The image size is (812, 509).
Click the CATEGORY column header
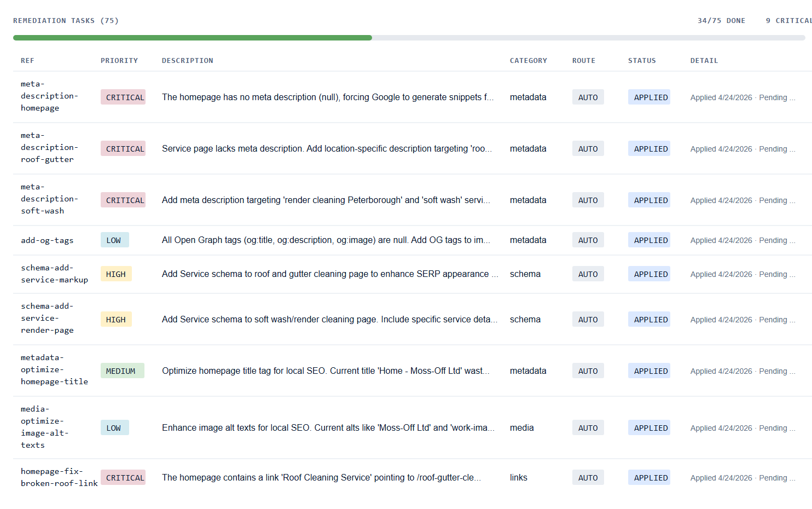[x=529, y=61]
